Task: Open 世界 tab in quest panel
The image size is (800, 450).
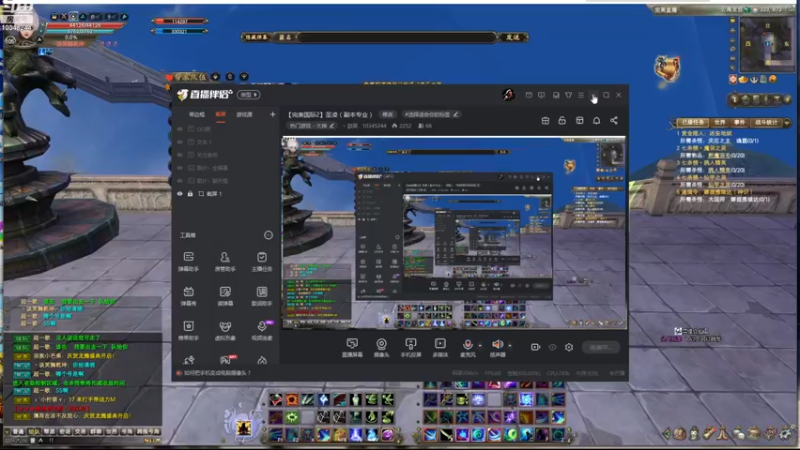Action: pyautogui.click(x=719, y=122)
